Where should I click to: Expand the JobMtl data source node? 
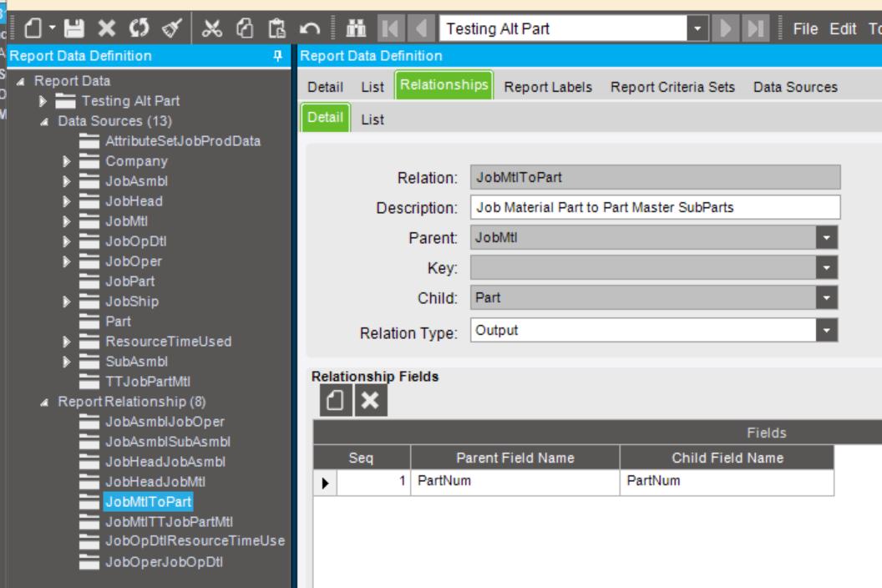66,221
